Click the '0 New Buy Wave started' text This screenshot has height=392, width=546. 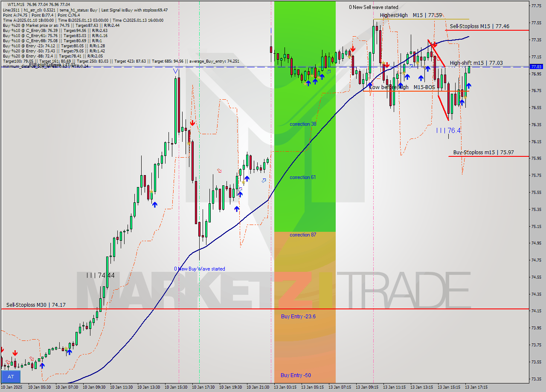(200, 269)
